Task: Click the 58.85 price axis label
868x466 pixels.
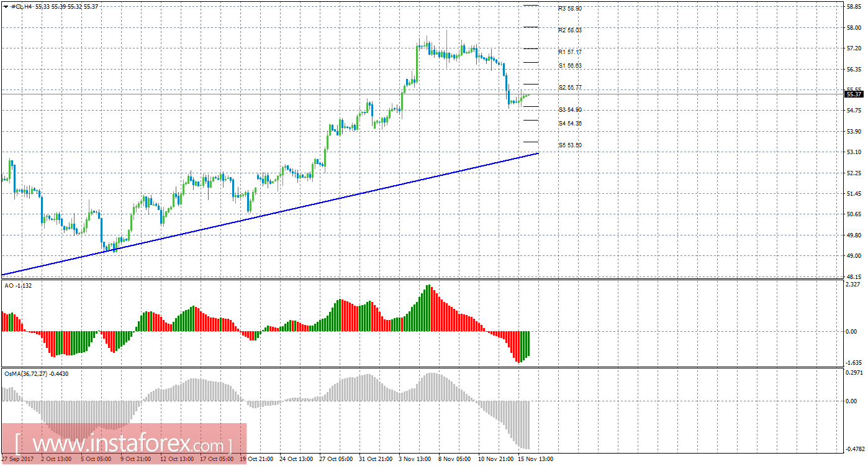Action: (854, 7)
